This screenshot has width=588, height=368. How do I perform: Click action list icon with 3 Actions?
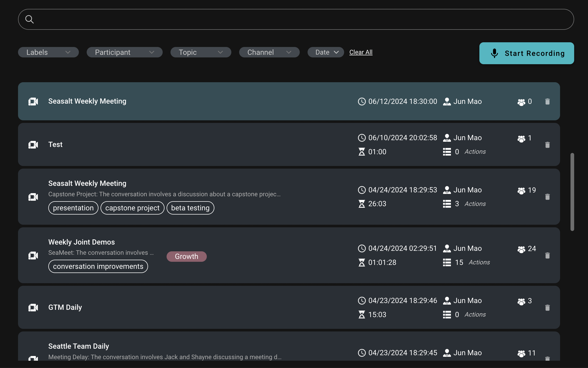pos(447,204)
